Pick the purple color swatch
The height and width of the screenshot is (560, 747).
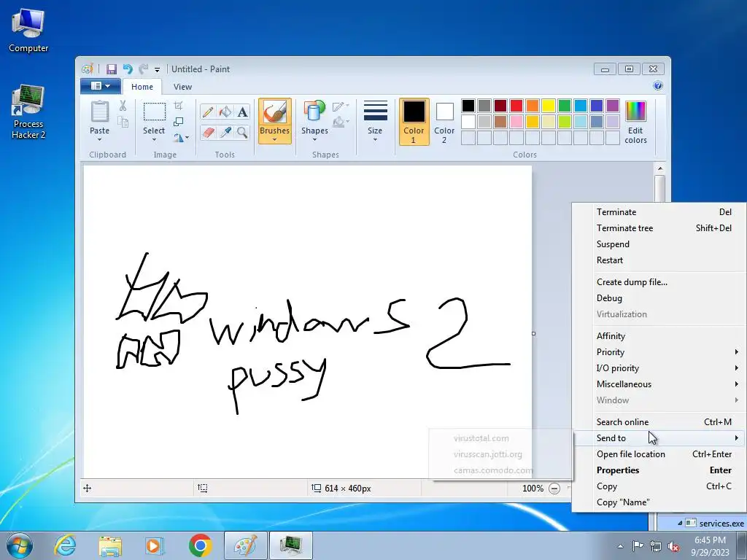(x=613, y=106)
